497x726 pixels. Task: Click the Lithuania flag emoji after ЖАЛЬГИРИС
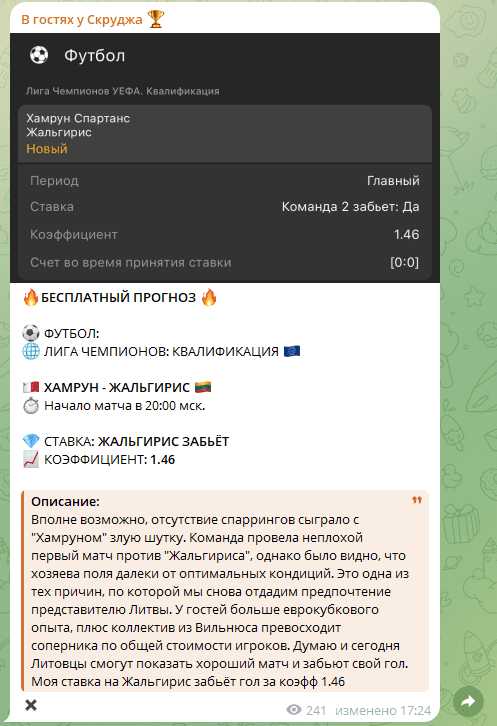coord(203,387)
